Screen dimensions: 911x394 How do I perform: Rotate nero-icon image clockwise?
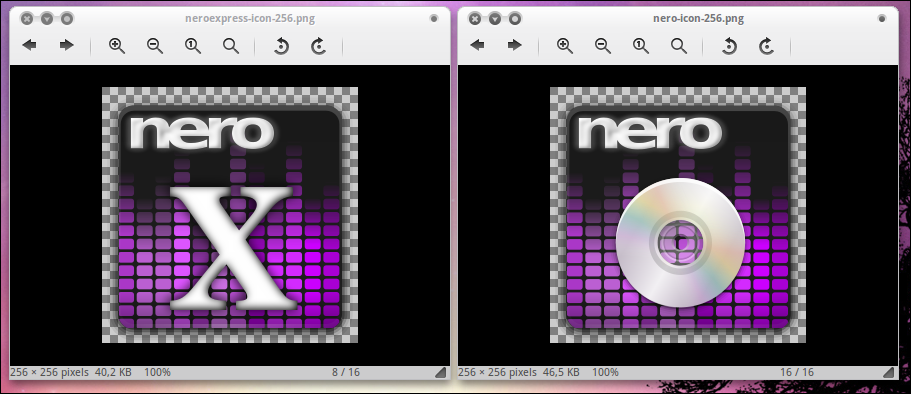tap(766, 46)
